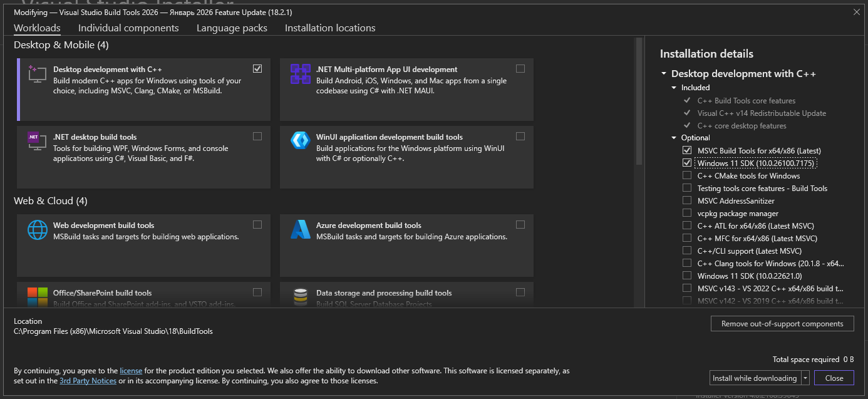
Task: Open the install options dropdown arrow
Action: click(x=804, y=378)
